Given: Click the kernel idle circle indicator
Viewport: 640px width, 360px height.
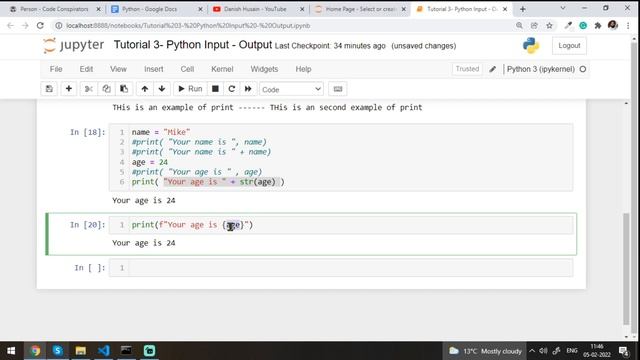Looking at the screenshot, I should (x=583, y=69).
